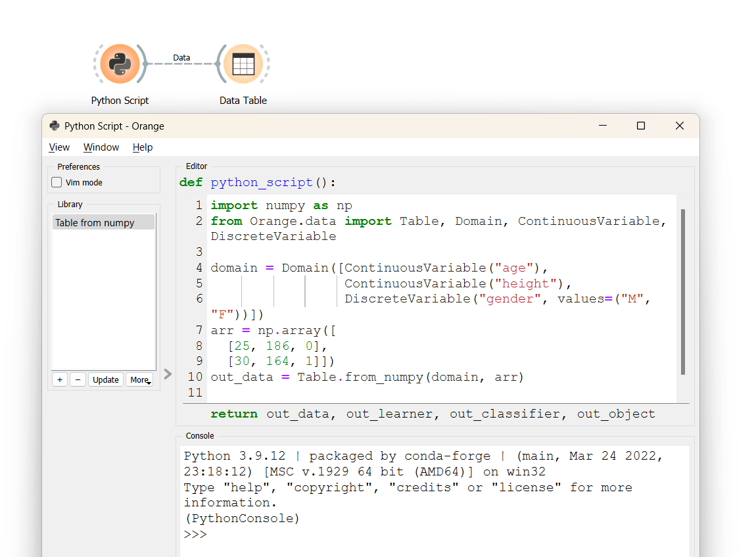Image resolution: width=756 pixels, height=557 pixels.
Task: Open the View menu
Action: click(59, 147)
